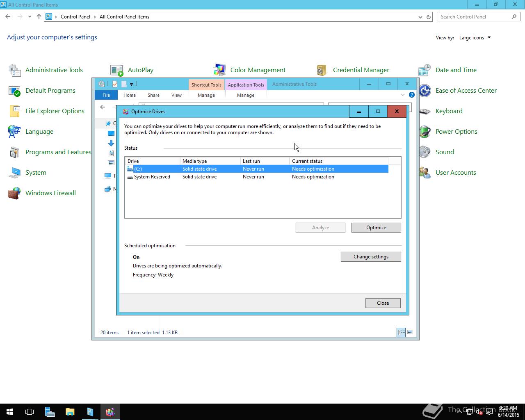Click the Optimize button
The width and height of the screenshot is (525, 420).
[376, 228]
